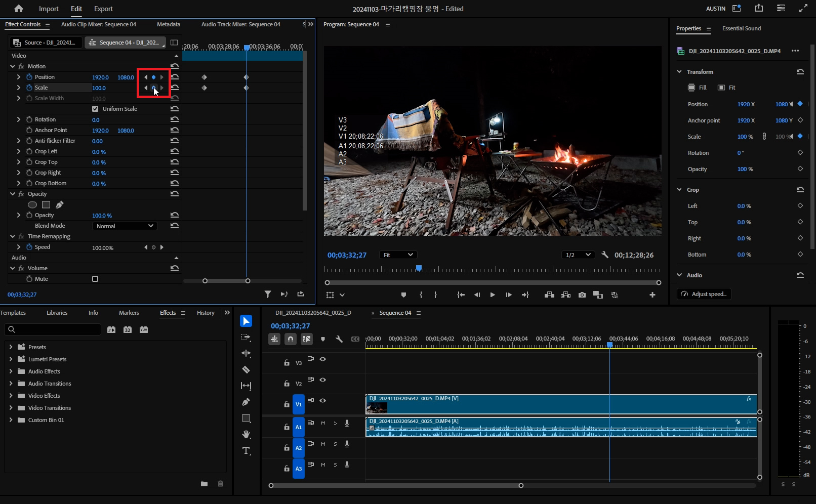This screenshot has height=504, width=816.
Task: Click the Adjust speed button
Action: tap(704, 294)
